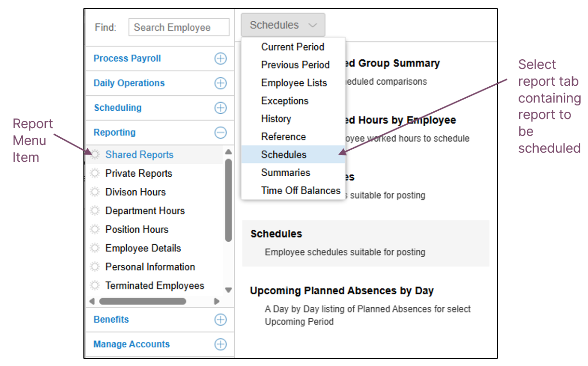Expand Manage Accounts via plus icon

(220, 344)
